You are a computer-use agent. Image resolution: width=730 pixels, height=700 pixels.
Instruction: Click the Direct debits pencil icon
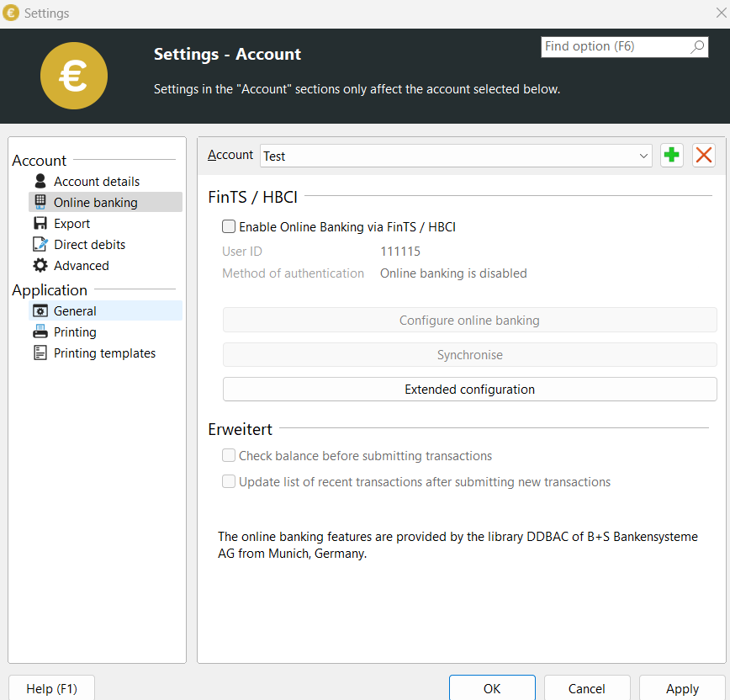click(x=40, y=244)
